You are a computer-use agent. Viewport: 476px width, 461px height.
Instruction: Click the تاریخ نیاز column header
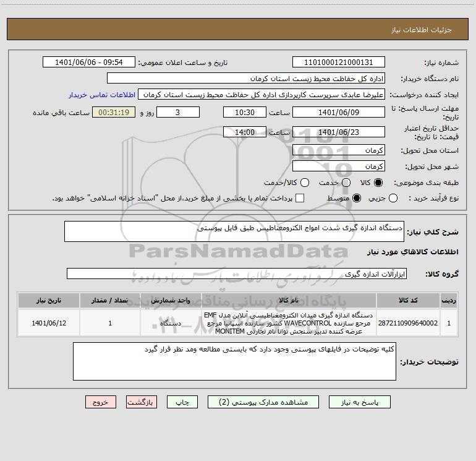coord(49,300)
